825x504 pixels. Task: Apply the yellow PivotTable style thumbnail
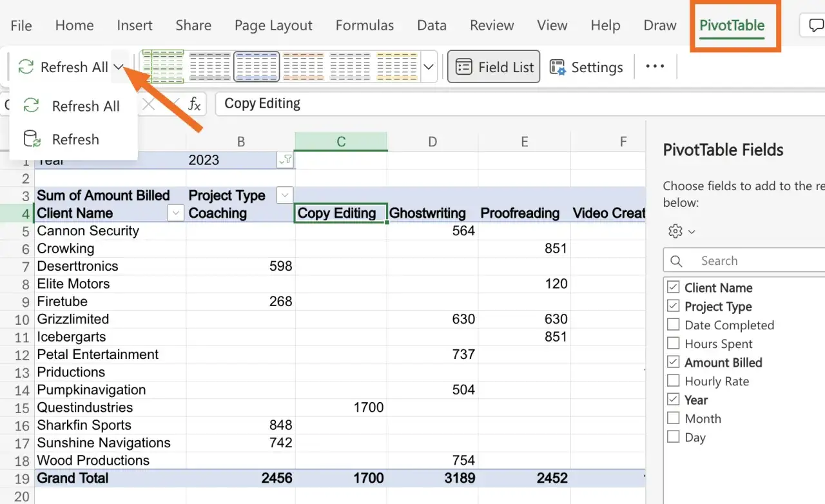pyautogui.click(x=397, y=67)
